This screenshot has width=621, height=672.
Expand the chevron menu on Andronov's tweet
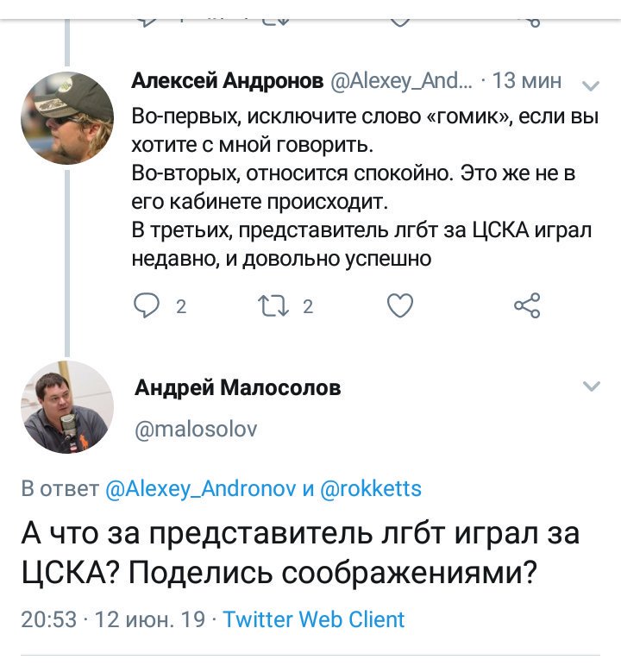click(x=592, y=85)
